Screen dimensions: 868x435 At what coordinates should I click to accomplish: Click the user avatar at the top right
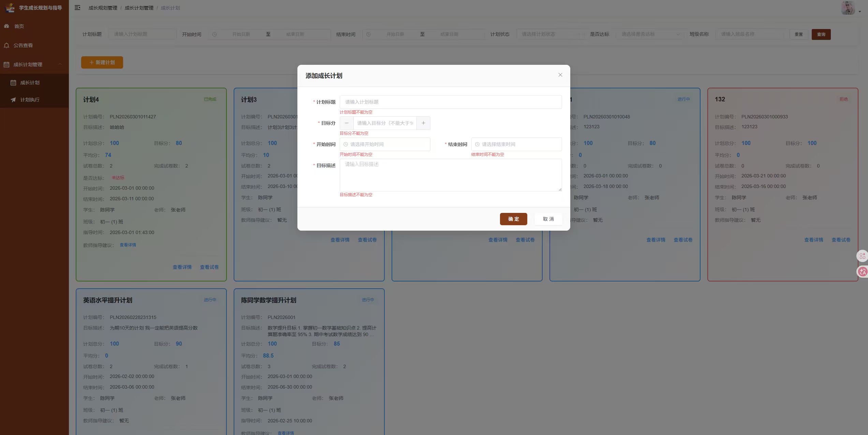click(x=848, y=8)
